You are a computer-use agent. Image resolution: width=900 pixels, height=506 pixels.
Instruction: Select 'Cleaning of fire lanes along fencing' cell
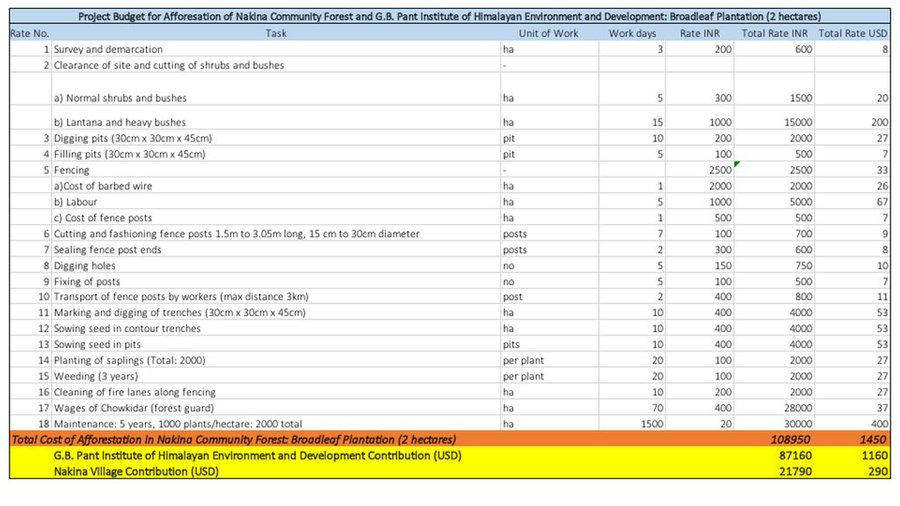[276, 392]
